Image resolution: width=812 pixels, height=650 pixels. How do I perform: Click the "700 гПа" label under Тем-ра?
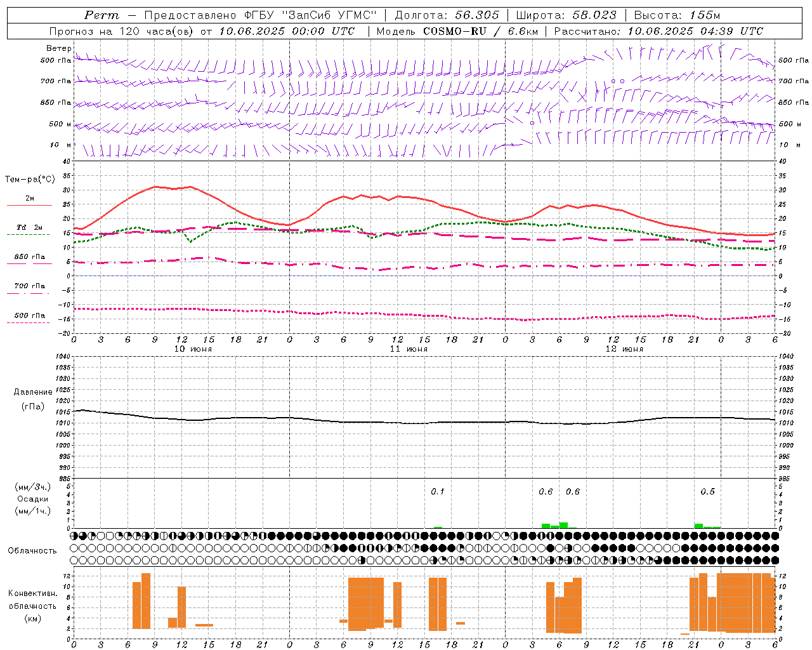pos(30,286)
